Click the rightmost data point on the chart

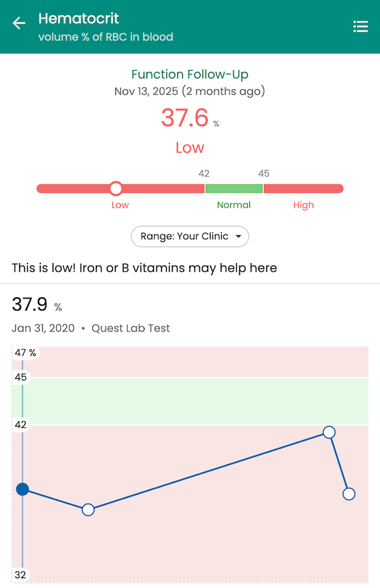[349, 493]
